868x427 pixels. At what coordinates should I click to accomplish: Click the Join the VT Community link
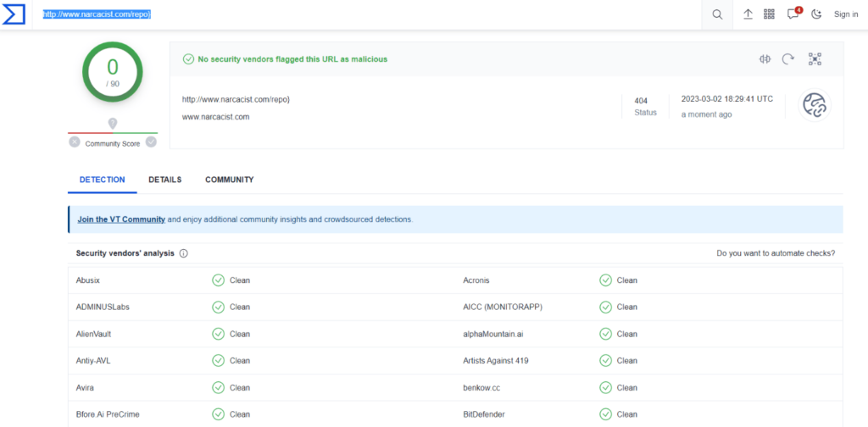pyautogui.click(x=121, y=219)
